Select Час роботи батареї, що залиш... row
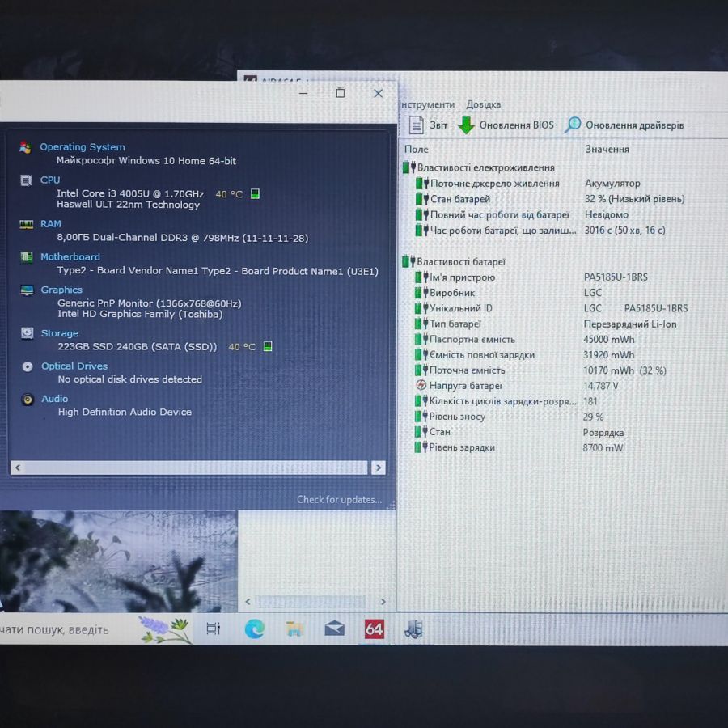 point(540,231)
